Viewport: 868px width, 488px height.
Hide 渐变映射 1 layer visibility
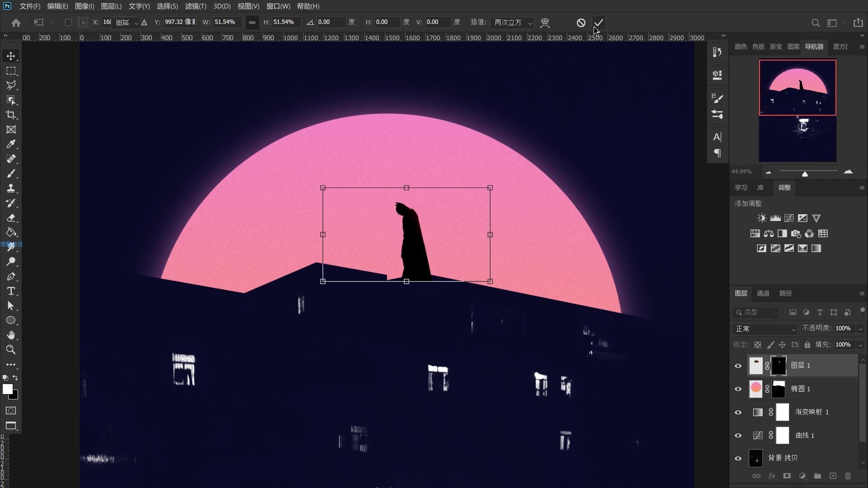coord(738,412)
